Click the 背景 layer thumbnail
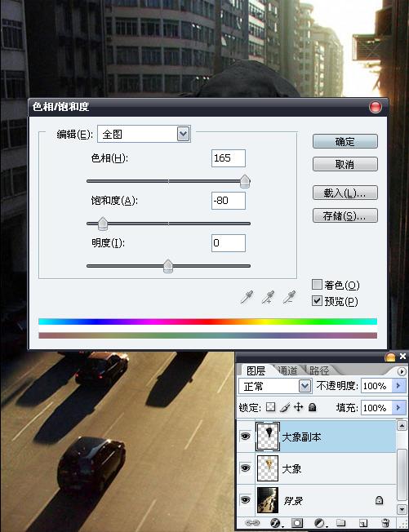 tap(268, 499)
